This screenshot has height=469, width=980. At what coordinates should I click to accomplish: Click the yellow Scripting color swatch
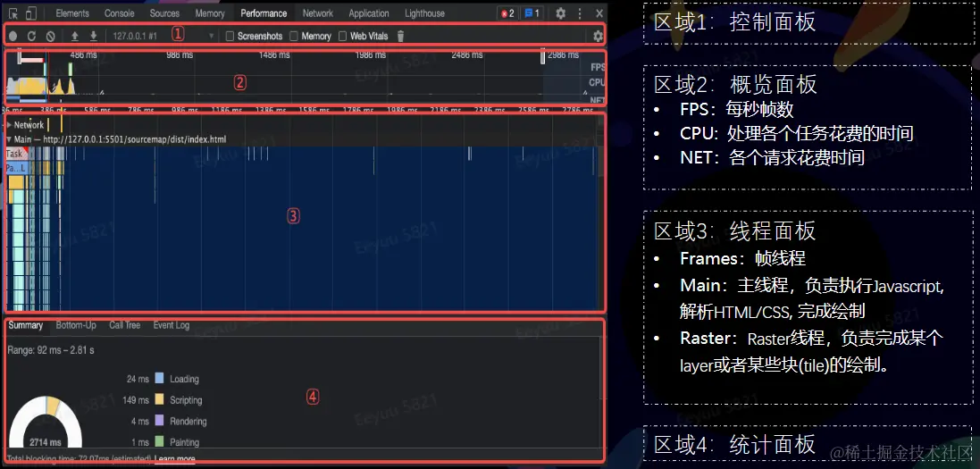click(x=159, y=399)
